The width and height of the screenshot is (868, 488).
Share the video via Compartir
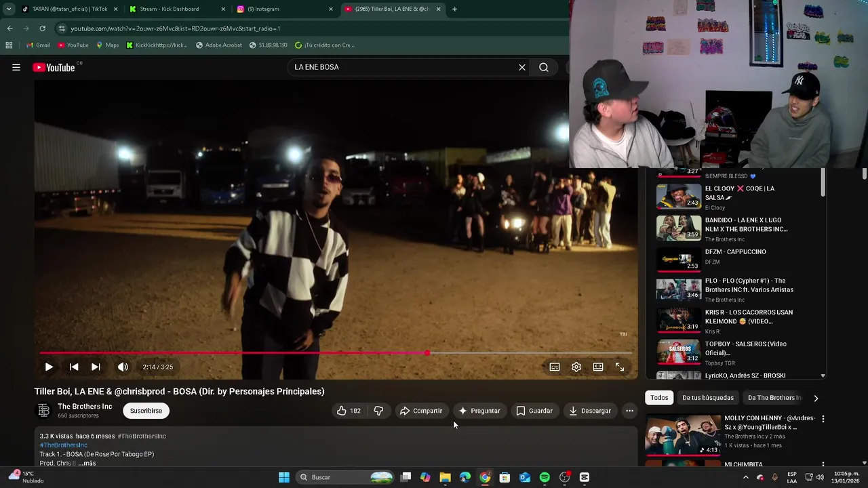click(421, 411)
